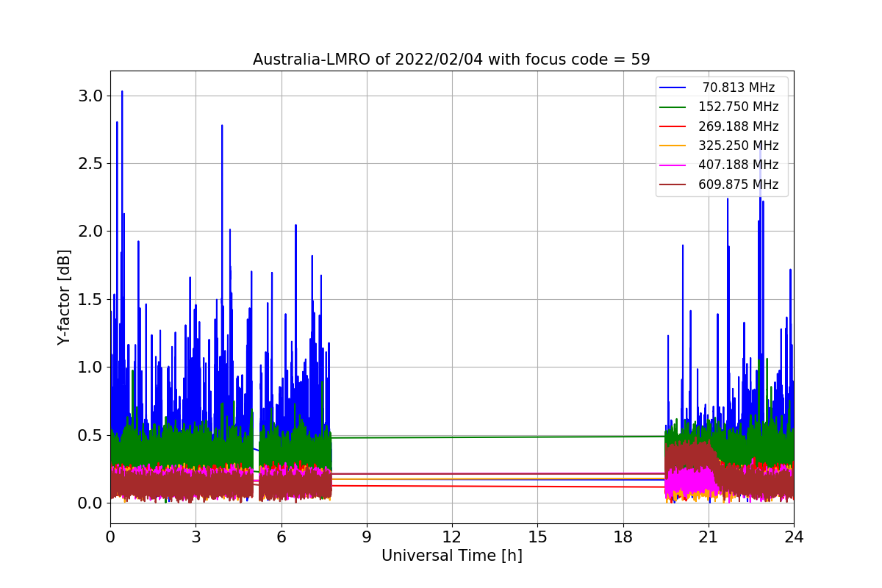This screenshot has height=588, width=882.
Task: Click the x-axis tick label 21
Action: [709, 537]
